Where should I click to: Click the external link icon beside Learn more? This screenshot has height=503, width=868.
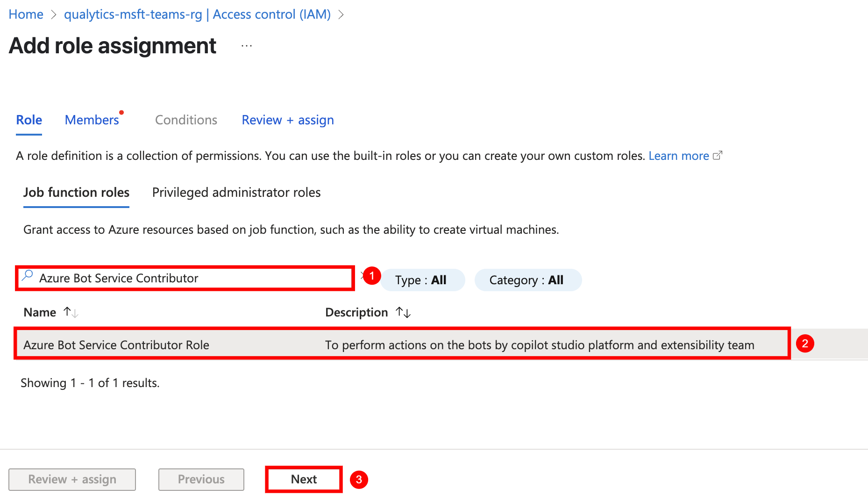tap(718, 155)
